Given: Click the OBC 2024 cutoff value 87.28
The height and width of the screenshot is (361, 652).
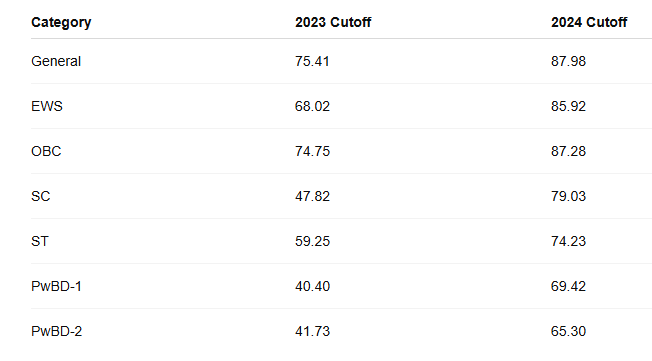Looking at the screenshot, I should pyautogui.click(x=568, y=151).
